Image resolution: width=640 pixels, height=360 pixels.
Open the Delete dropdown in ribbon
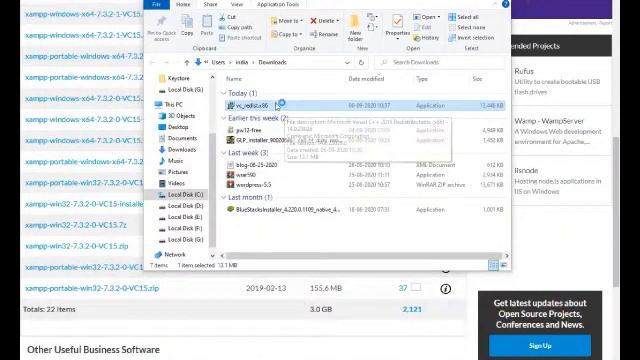click(x=325, y=21)
